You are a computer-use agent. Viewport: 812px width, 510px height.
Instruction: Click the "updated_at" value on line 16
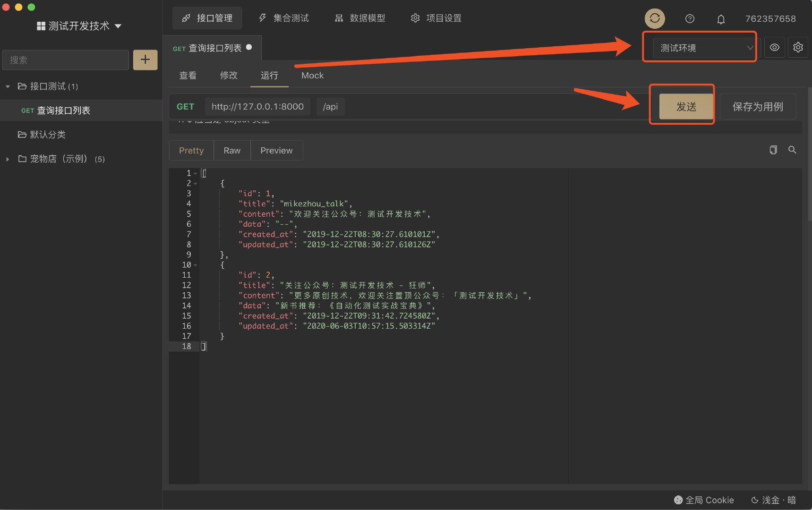tap(369, 326)
